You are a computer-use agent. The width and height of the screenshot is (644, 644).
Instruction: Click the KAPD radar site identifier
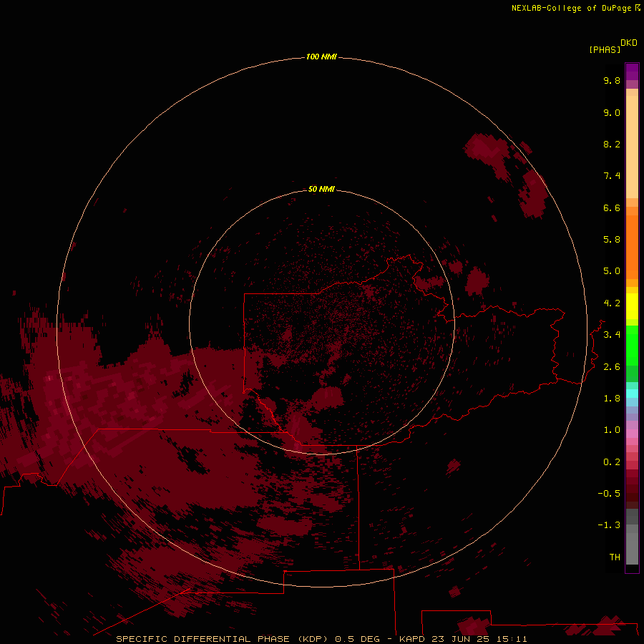pos(413,639)
